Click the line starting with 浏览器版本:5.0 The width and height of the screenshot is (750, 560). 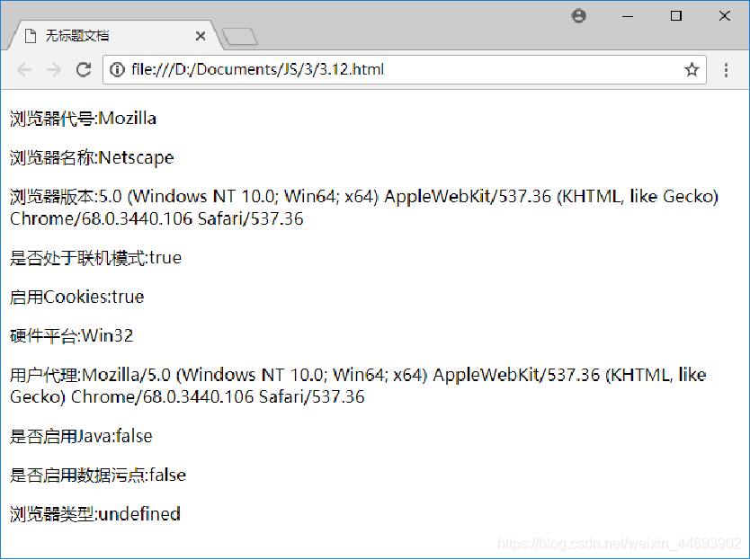coord(364,196)
